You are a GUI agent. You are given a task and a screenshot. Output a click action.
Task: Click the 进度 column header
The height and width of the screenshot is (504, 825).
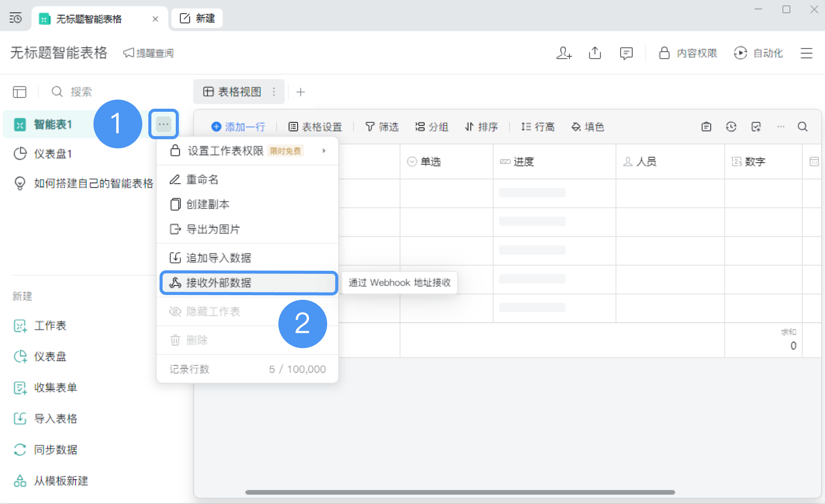coord(554,162)
